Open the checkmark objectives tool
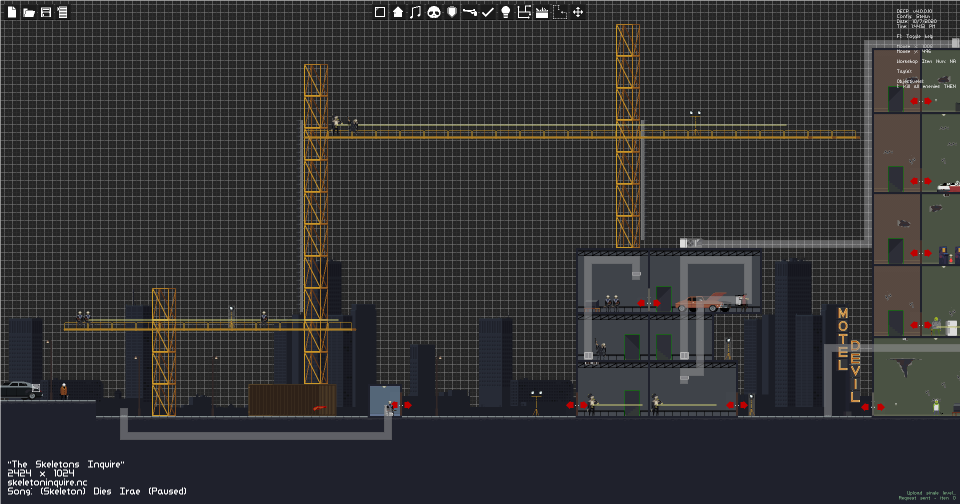Image resolution: width=960 pixels, height=504 pixels. pos(488,12)
